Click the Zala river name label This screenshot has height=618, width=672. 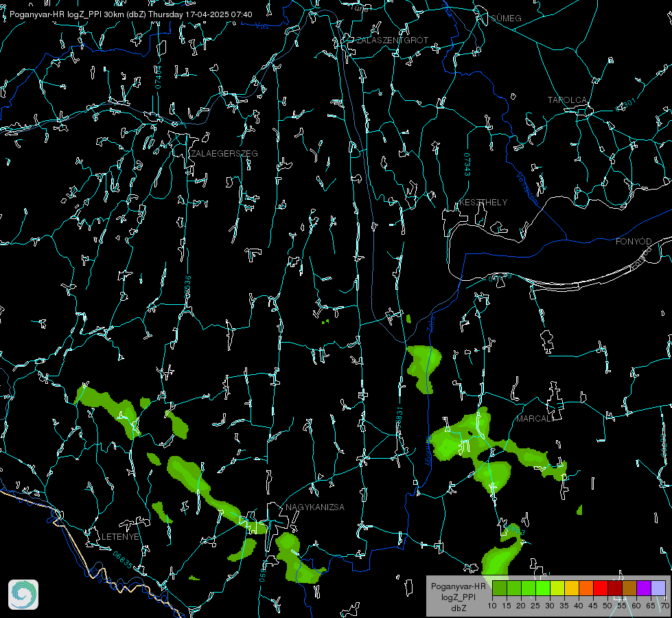pos(430,323)
